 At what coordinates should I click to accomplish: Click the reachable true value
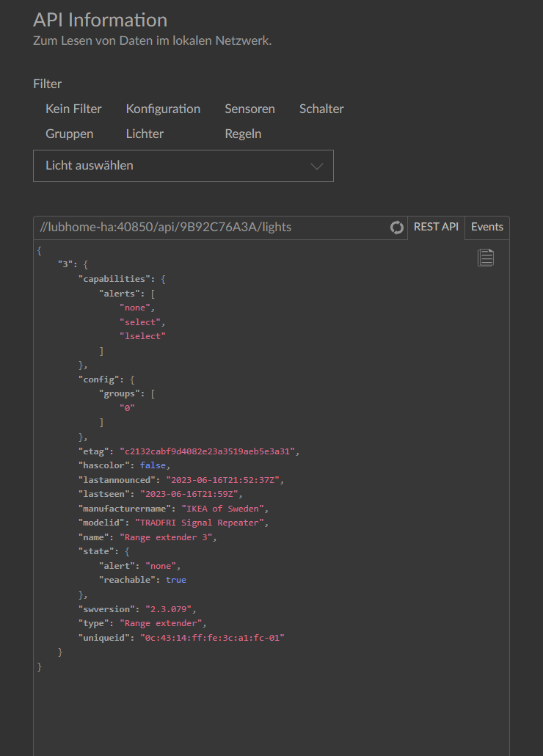pyautogui.click(x=176, y=580)
